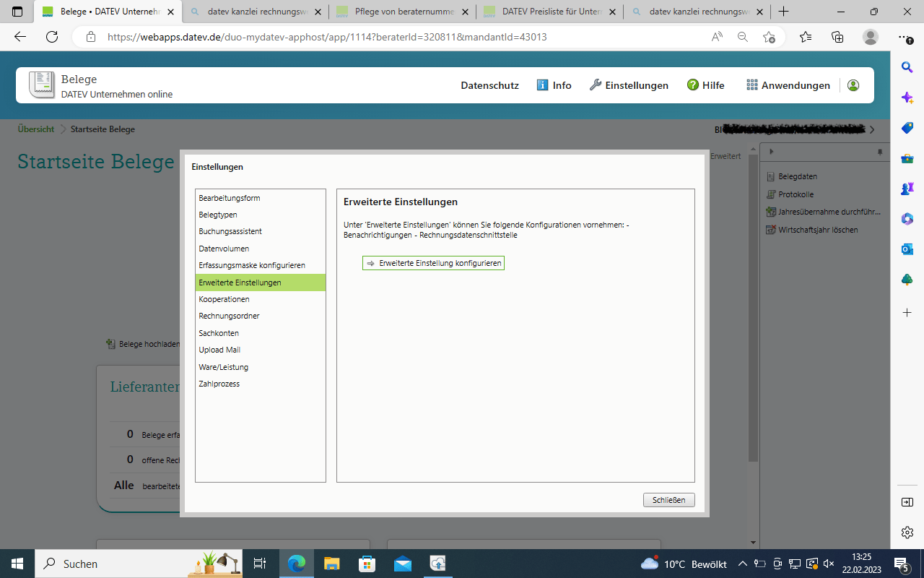Open the user account icon in DATEV header
The height and width of the screenshot is (578, 924).
[x=853, y=85]
